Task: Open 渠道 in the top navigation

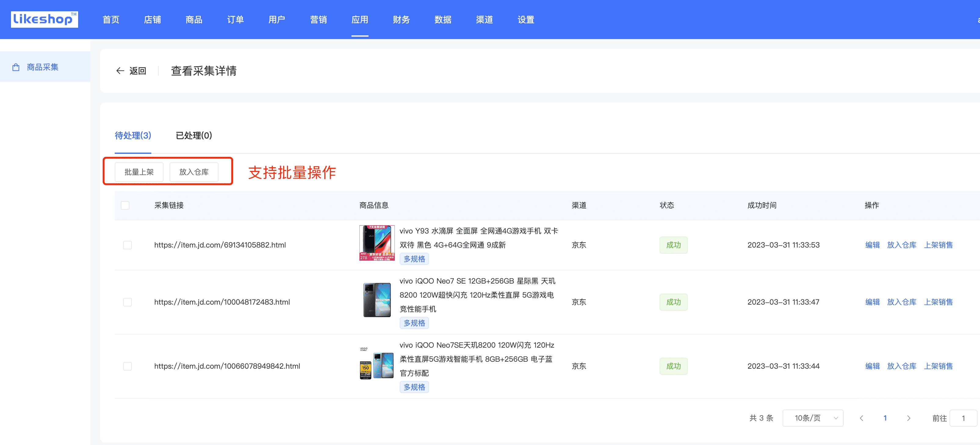Action: 484,20
